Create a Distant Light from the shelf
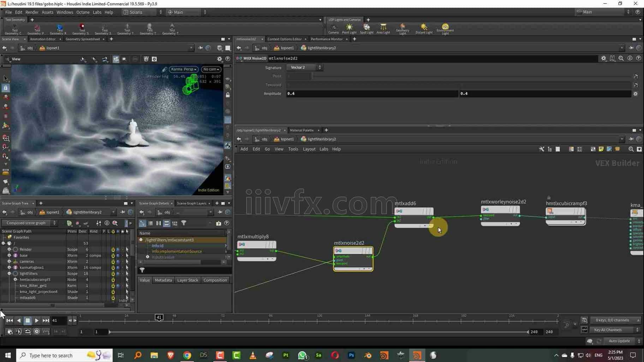Viewport: 644px width, 362px height. click(x=424, y=29)
